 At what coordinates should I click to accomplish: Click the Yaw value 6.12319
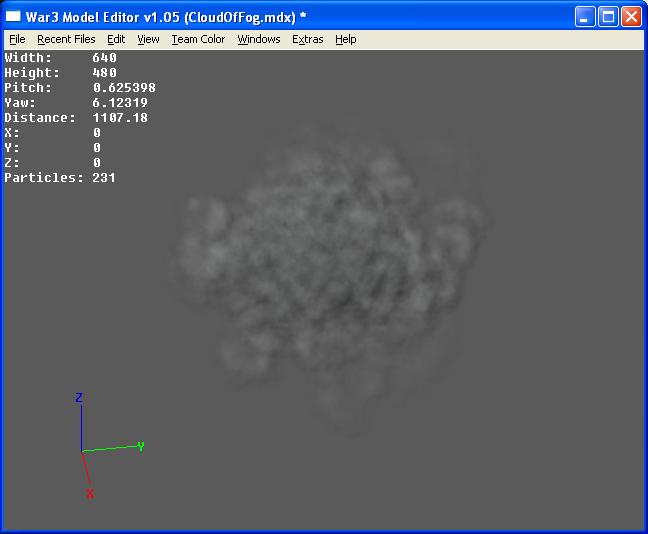click(120, 103)
